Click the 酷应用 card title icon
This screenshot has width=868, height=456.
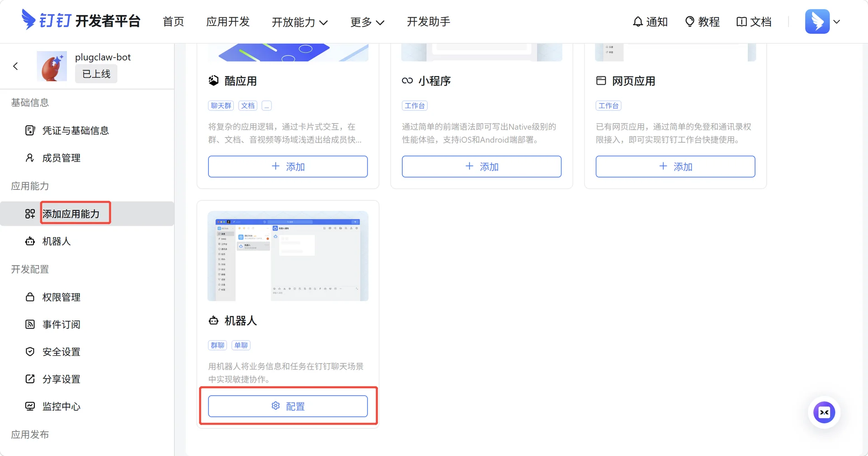click(x=213, y=81)
